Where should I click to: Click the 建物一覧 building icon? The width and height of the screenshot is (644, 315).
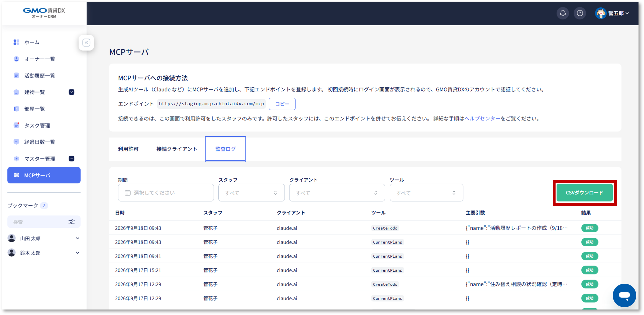(16, 92)
